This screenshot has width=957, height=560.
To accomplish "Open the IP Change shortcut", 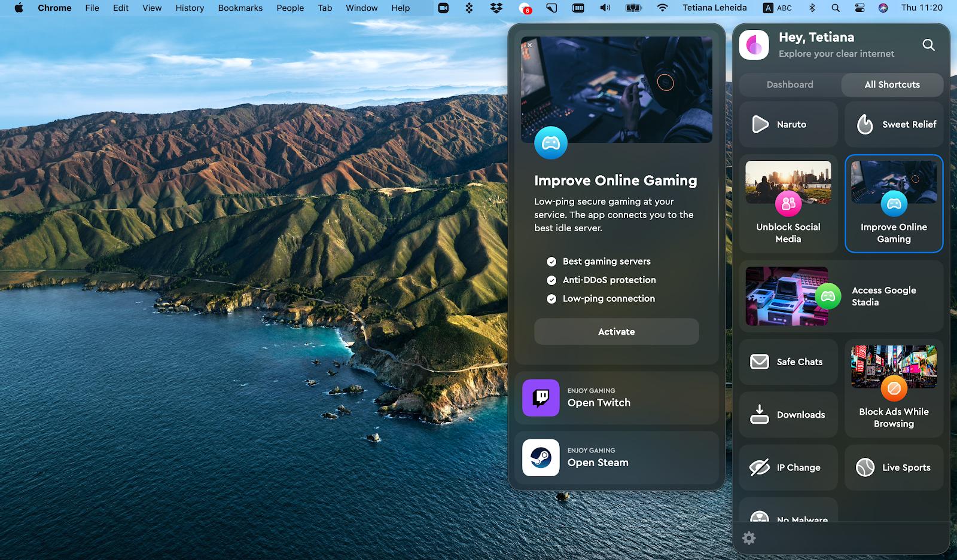I will click(x=788, y=467).
